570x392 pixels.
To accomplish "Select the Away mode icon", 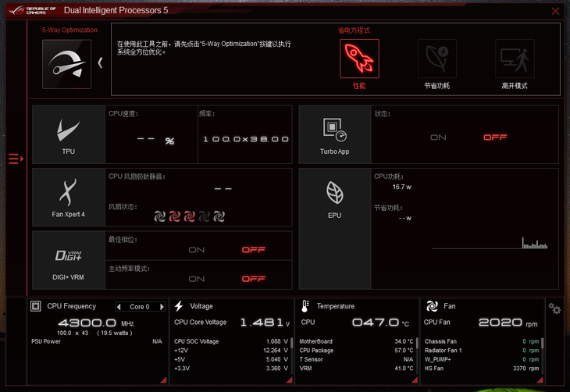I will tap(515, 59).
